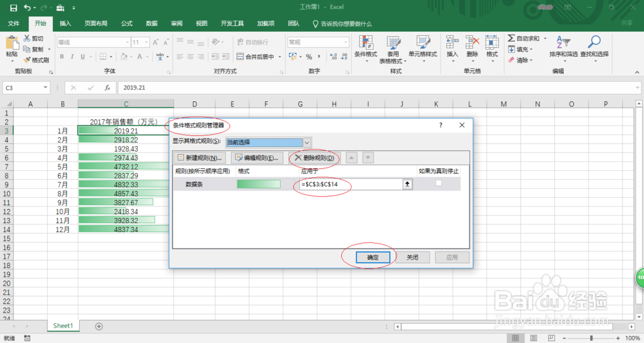Open the File tab
Image resolution: width=644 pixels, height=343 pixels.
pos(14,23)
